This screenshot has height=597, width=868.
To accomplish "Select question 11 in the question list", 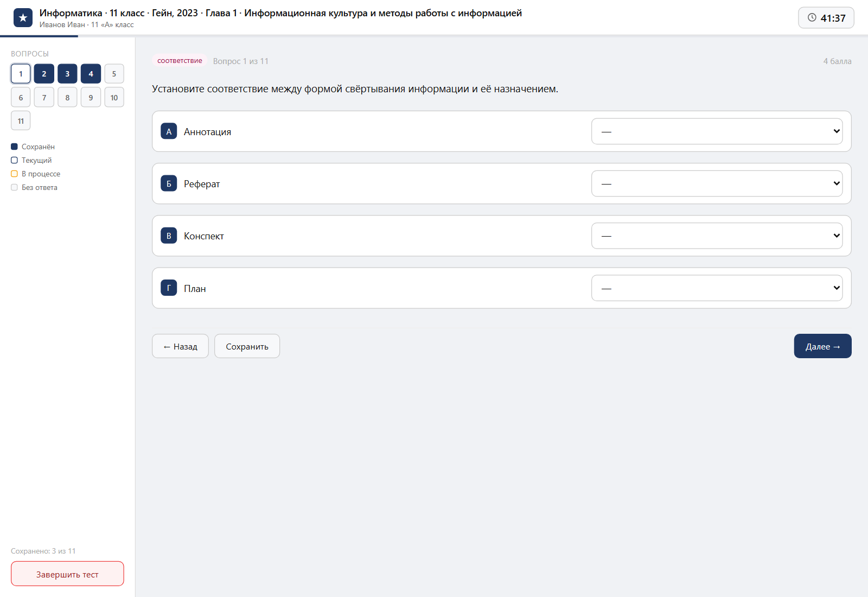I will (21, 120).
